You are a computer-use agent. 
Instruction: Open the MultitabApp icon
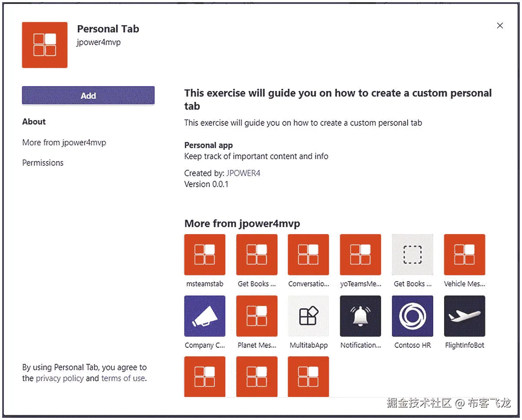[308, 316]
